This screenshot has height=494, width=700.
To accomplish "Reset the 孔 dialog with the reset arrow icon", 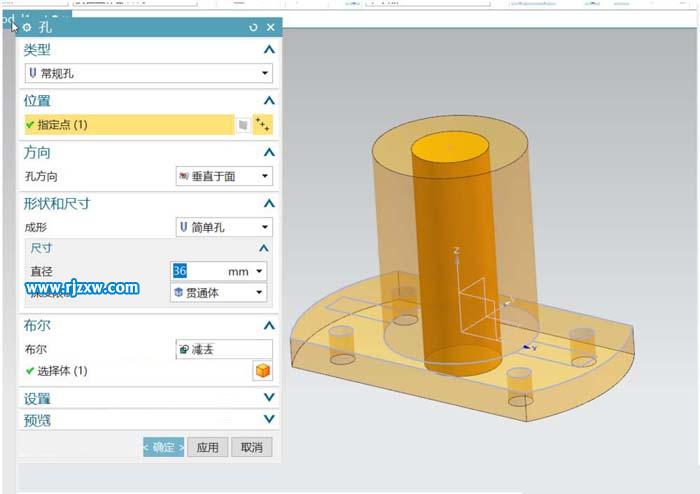I will point(253,27).
